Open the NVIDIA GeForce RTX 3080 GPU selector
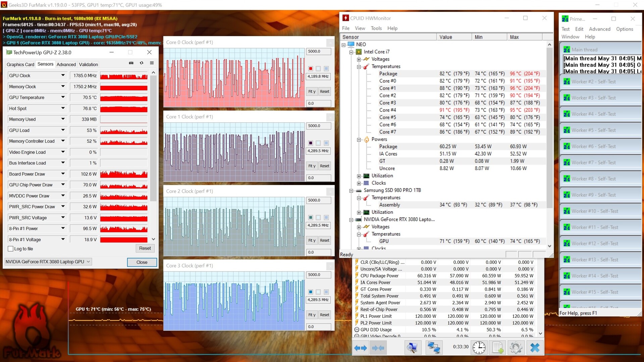The height and width of the screenshot is (362, 644). click(x=48, y=262)
